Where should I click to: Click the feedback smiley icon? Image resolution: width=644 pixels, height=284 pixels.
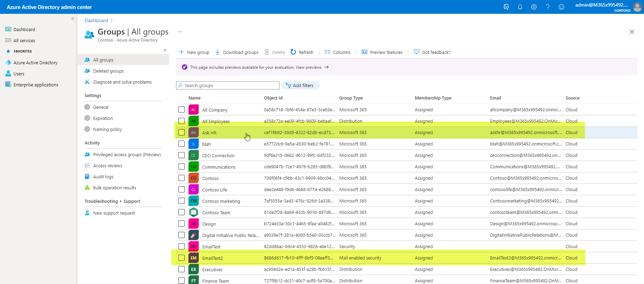click(x=562, y=7)
